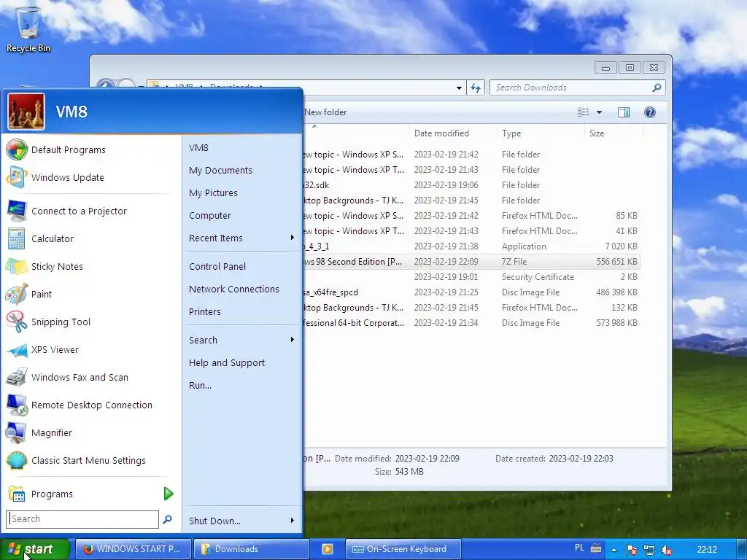
Task: Switch to WINDOWS START P... Firefox taskbar button
Action: (133, 549)
